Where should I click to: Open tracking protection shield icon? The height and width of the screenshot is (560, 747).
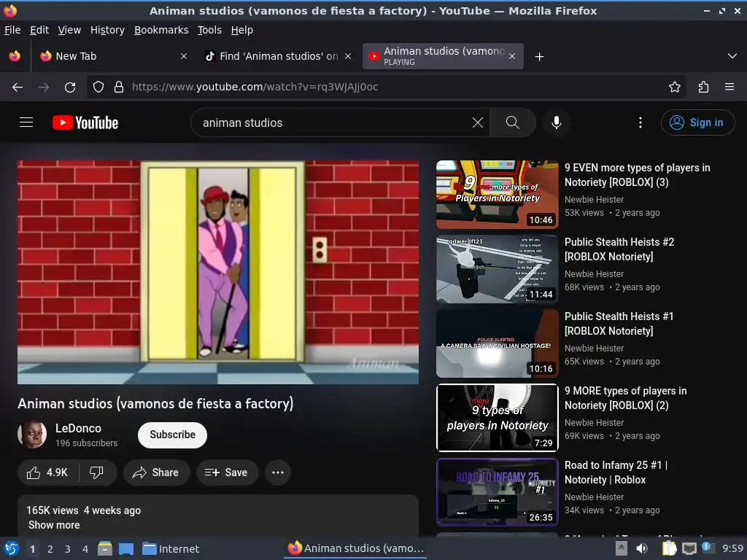tap(98, 87)
